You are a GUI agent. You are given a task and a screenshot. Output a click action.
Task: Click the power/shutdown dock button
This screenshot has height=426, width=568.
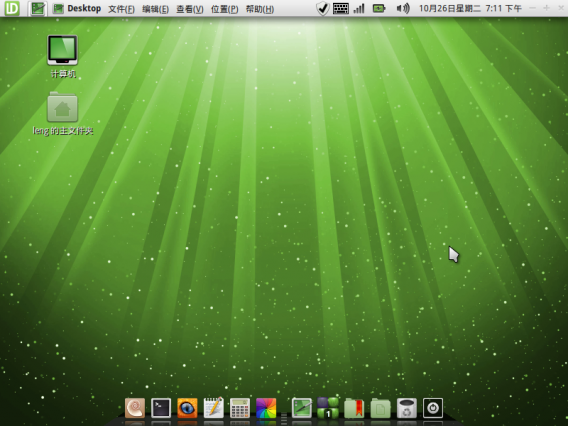[433, 408]
